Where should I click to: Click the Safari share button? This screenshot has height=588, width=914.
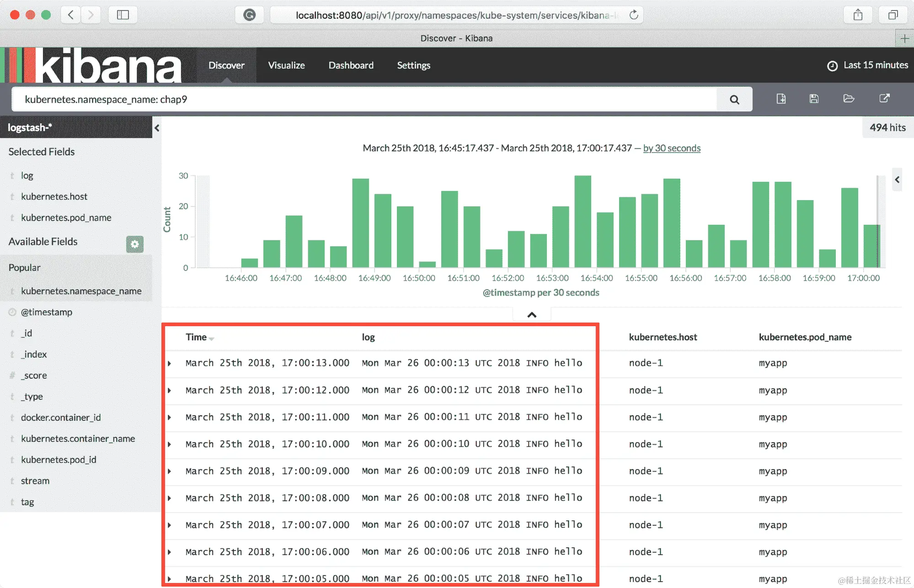858,15
